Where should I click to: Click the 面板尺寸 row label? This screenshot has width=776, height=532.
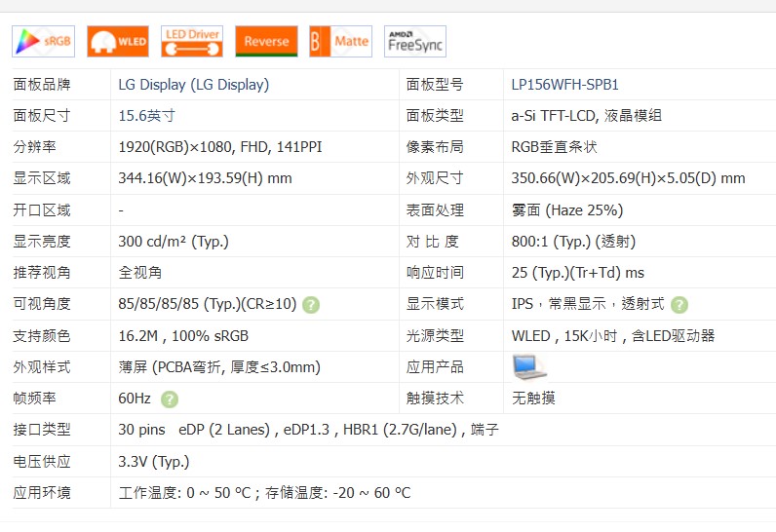[x=42, y=116]
